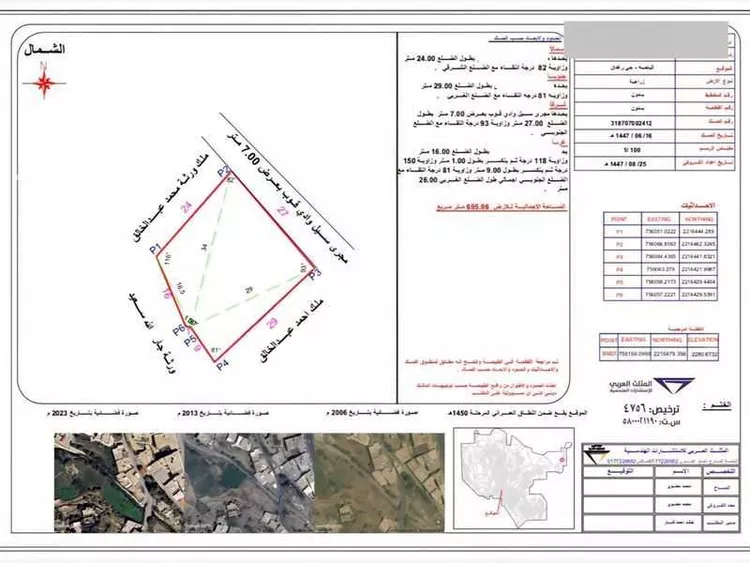Image resolution: width=750 pixels, height=563 pixels.
Task: Select corner point label P2 on the plot drawing
Action: (x=224, y=171)
